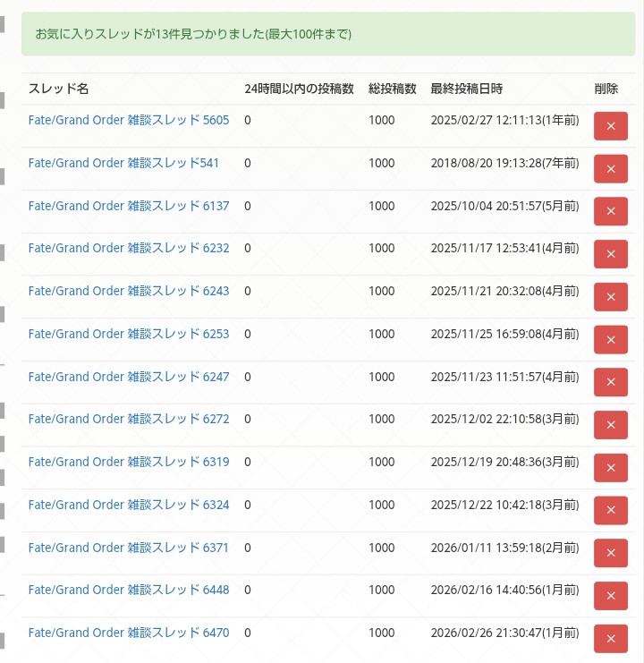Remove thread 6253 via X icon
Screen dimensions: 644x663
[x=610, y=340]
